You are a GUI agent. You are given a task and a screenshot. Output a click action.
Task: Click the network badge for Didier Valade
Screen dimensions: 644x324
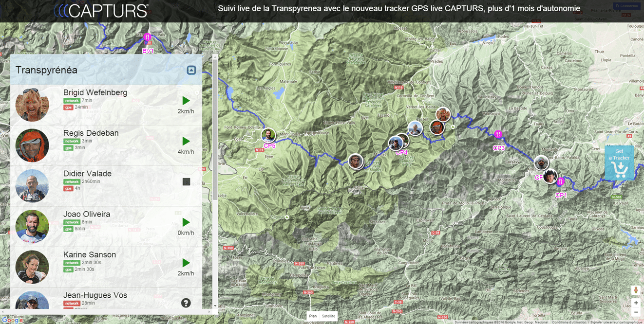pos(72,181)
